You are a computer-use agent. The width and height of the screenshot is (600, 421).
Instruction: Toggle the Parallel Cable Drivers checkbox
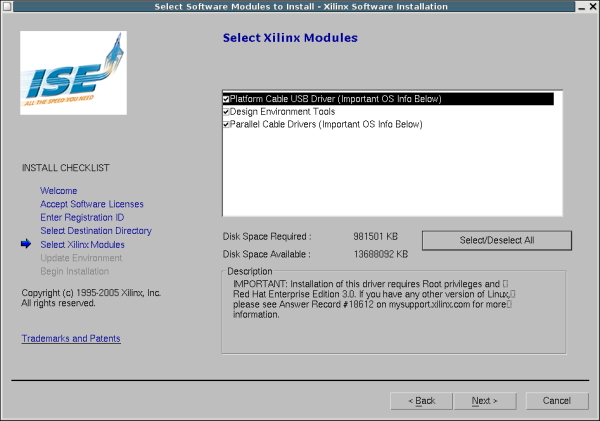tap(227, 125)
